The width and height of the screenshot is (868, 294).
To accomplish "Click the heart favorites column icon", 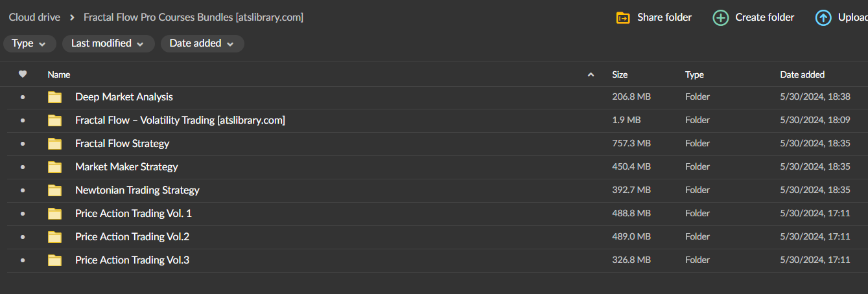I will [x=23, y=74].
